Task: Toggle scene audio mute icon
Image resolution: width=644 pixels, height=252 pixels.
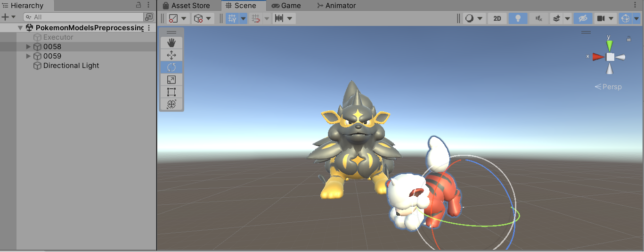Action: pyautogui.click(x=539, y=18)
